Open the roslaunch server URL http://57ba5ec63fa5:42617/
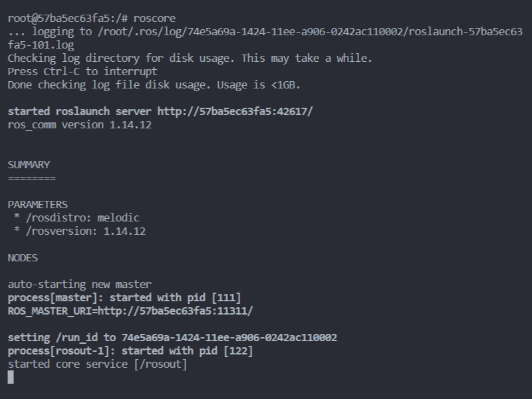This screenshot has width=532, height=399. tap(235, 112)
